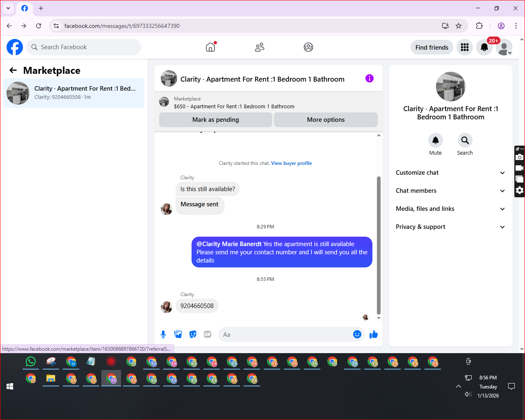Viewport: 525px width, 420px height.
Task: Choose a GIF from the GIF icon
Action: coord(208,334)
